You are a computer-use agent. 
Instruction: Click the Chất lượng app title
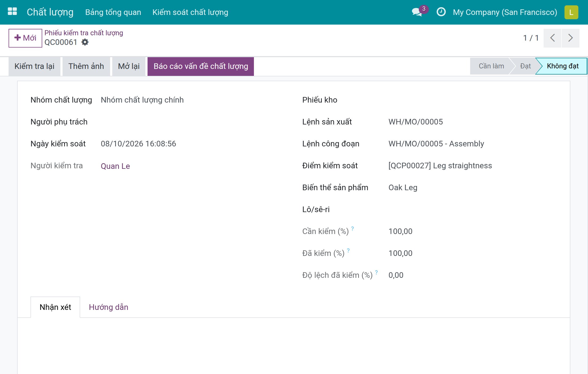[50, 12]
